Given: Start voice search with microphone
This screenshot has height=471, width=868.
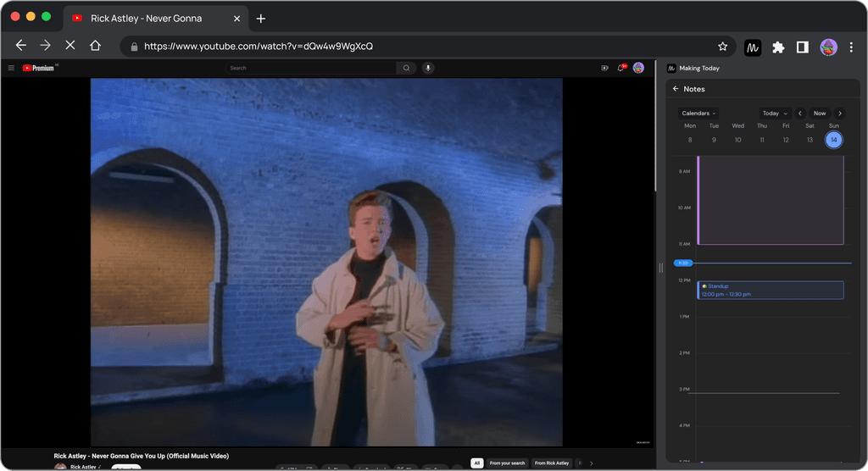Looking at the screenshot, I should [428, 68].
